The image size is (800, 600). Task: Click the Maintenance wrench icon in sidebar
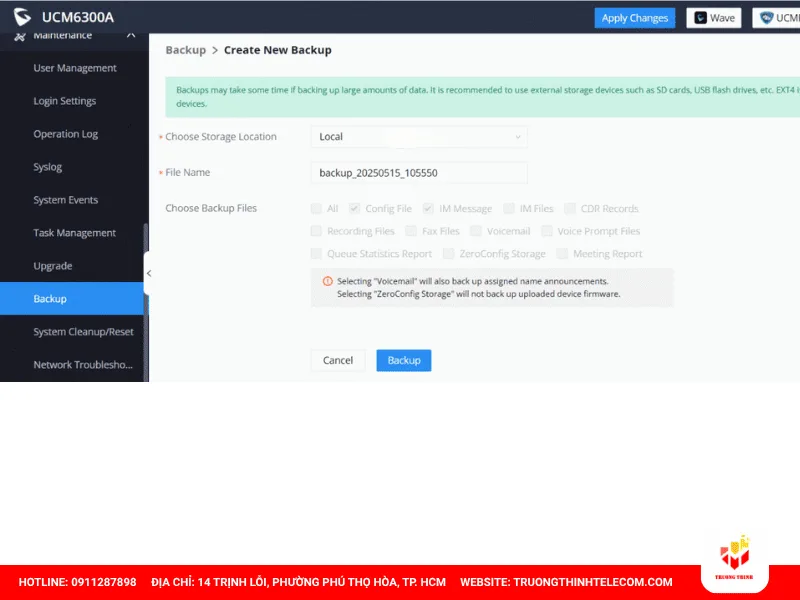point(20,36)
